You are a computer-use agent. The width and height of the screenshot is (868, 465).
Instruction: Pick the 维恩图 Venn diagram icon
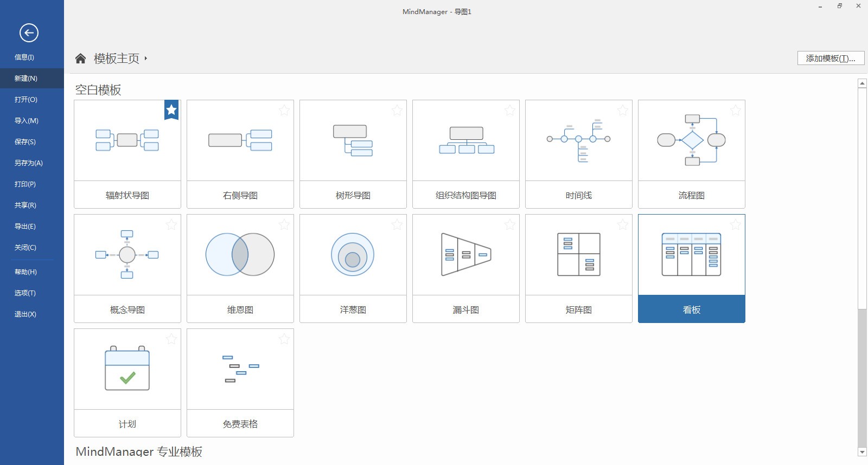pos(240,255)
